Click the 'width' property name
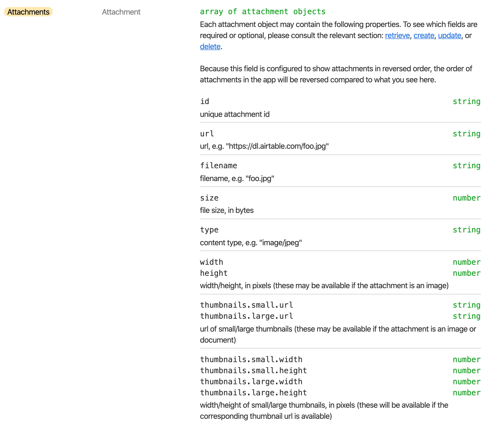The height and width of the screenshot is (448, 492). pos(211,262)
